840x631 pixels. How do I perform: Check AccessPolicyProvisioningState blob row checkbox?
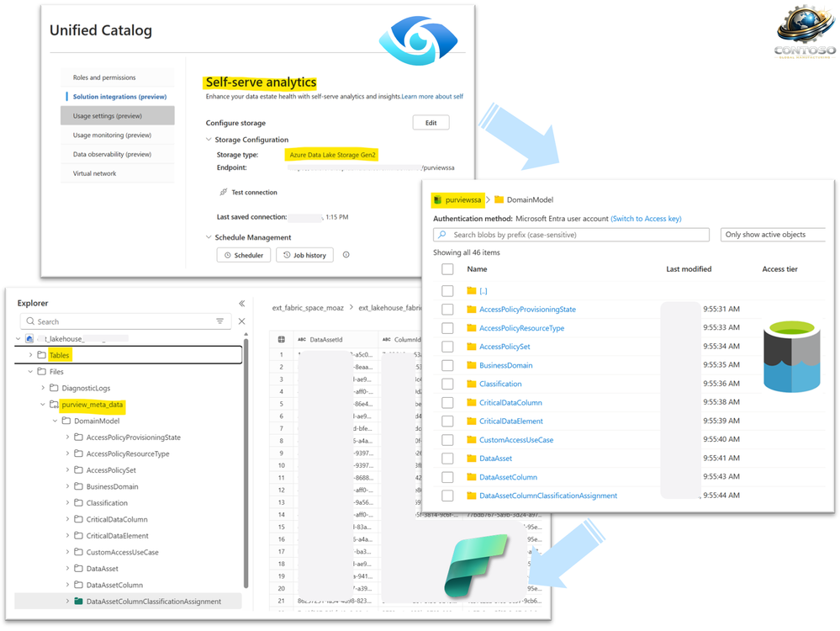[447, 310]
